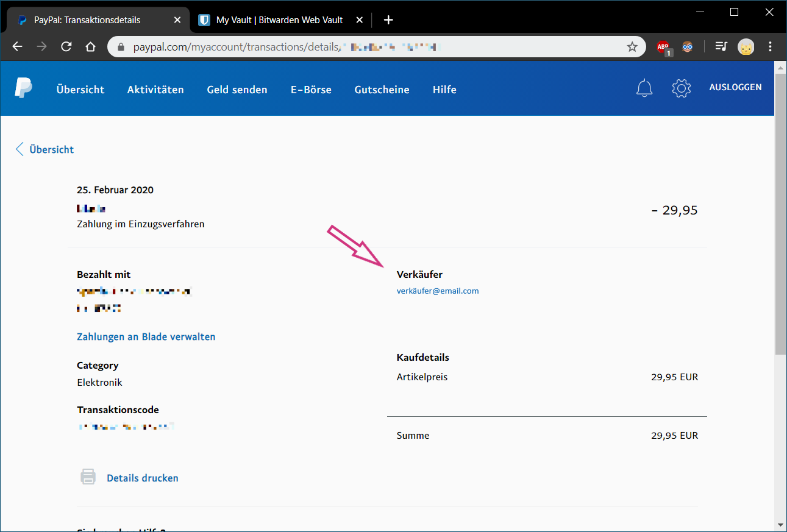Open the settings gear icon

(681, 88)
